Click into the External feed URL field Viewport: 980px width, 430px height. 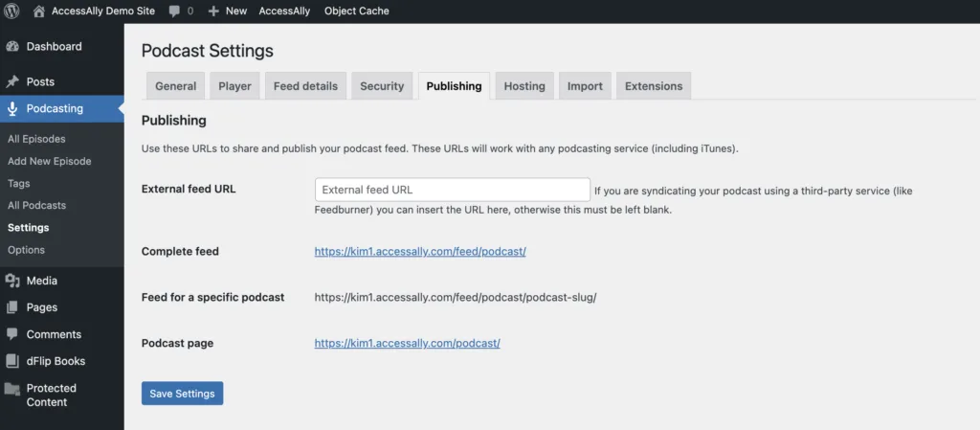453,190
